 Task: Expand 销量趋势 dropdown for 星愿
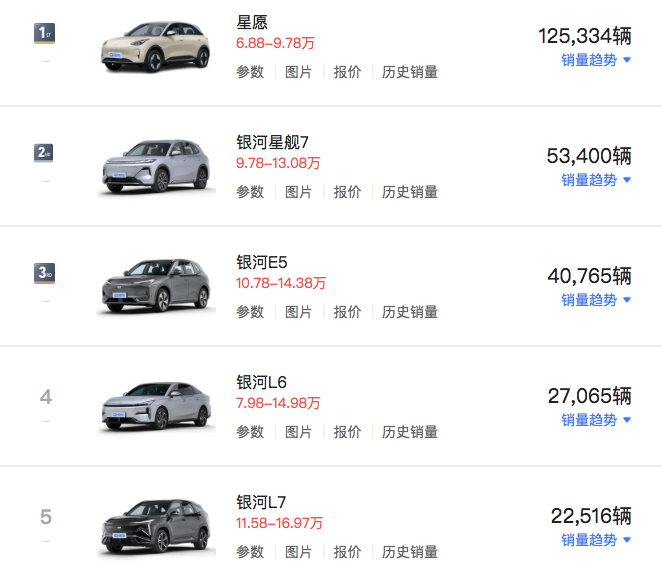pos(596,60)
